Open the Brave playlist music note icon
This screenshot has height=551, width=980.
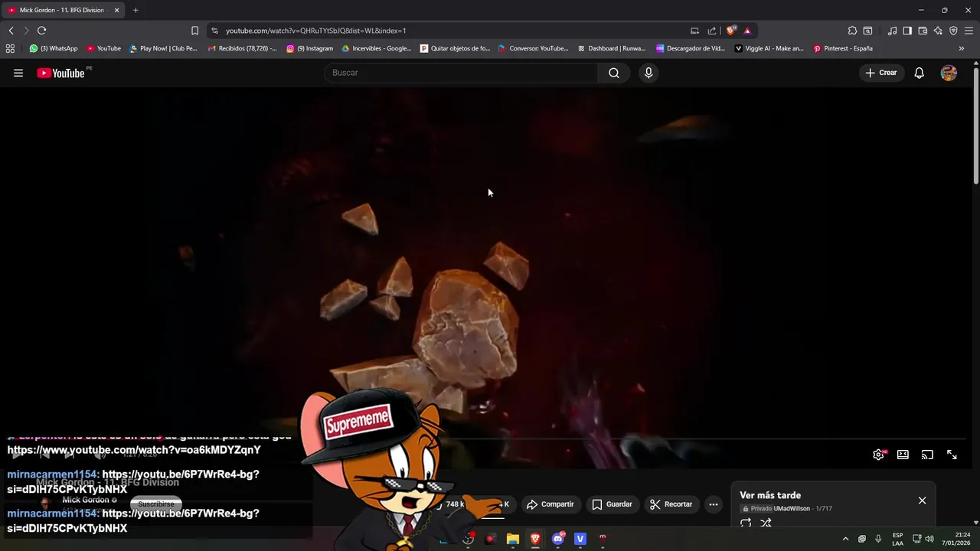[892, 31]
